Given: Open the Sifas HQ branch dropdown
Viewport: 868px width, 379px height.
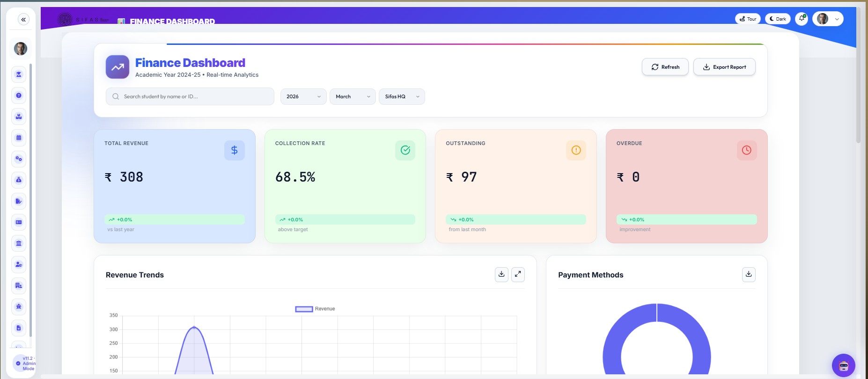Looking at the screenshot, I should (x=402, y=96).
